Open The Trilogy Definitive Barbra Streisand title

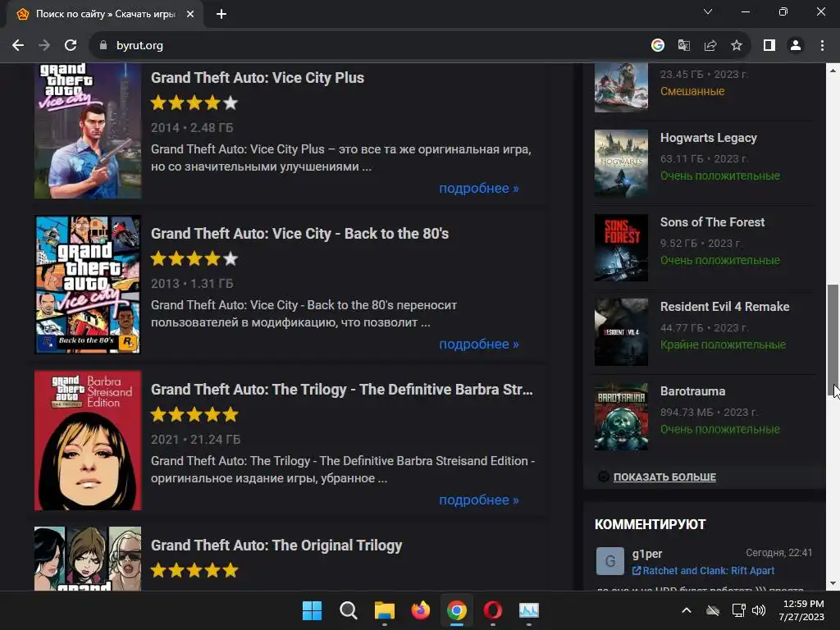tap(342, 390)
